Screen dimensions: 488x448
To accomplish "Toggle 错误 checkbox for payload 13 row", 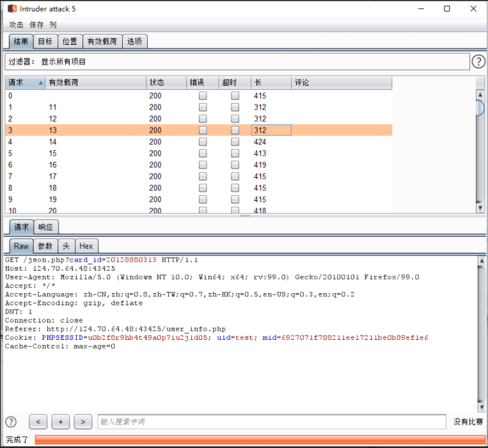I will click(203, 130).
